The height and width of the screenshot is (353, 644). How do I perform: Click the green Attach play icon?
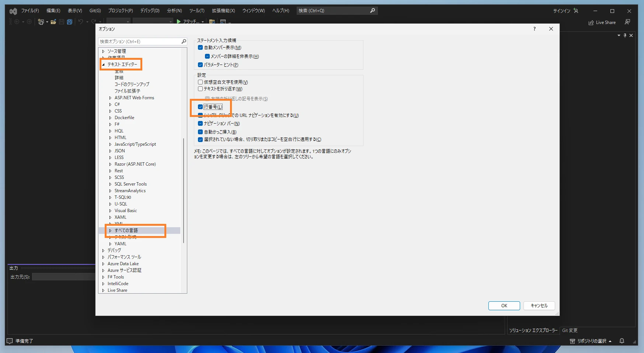tap(179, 22)
